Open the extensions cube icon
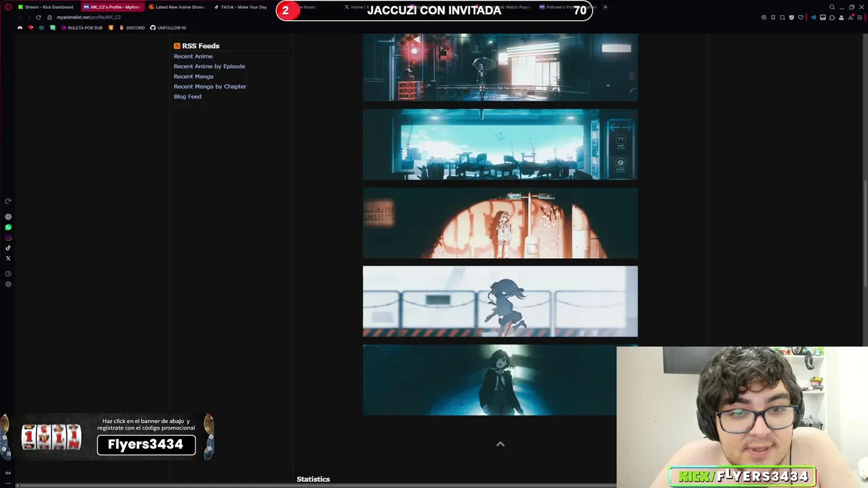The width and height of the screenshot is (868, 488). tap(832, 18)
